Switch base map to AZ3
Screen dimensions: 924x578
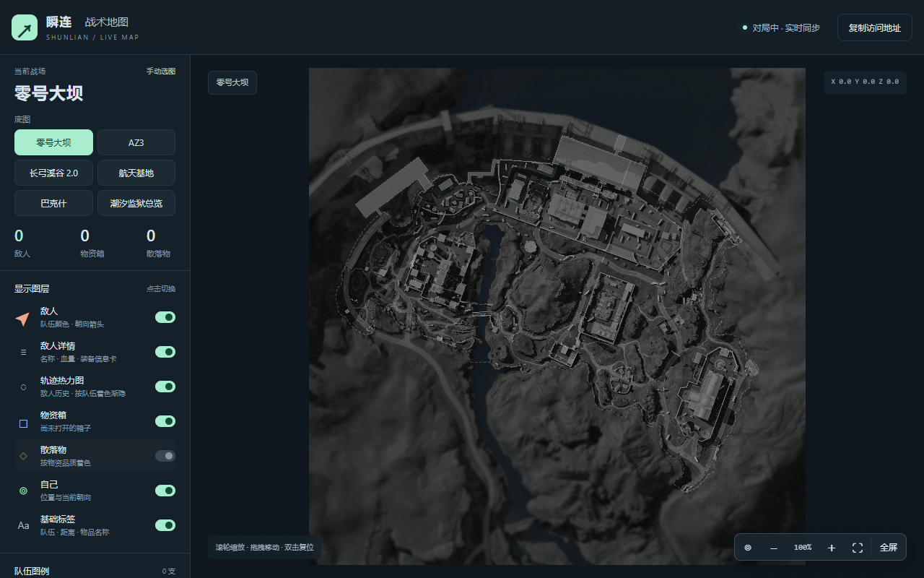coord(136,142)
